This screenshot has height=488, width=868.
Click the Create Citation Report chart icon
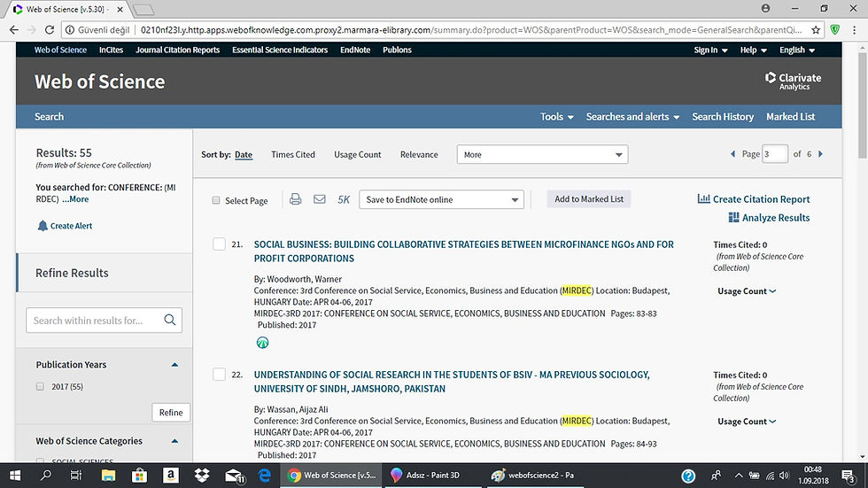(x=703, y=198)
